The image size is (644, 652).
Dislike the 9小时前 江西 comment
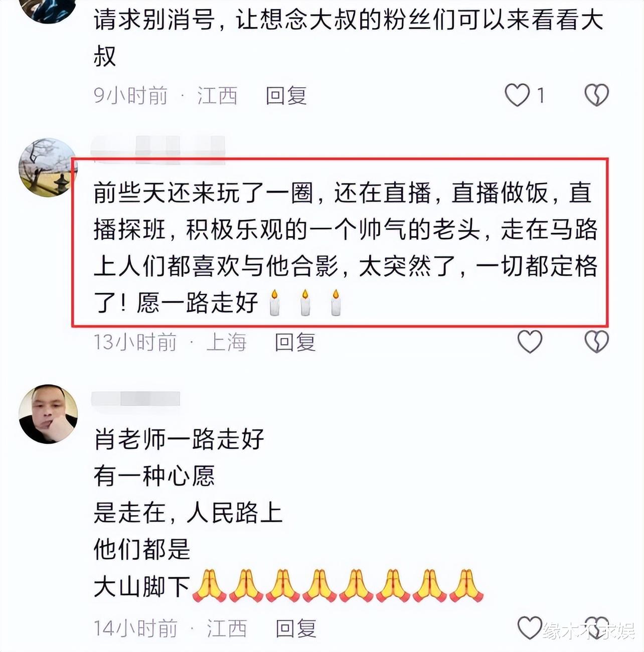coord(596,95)
